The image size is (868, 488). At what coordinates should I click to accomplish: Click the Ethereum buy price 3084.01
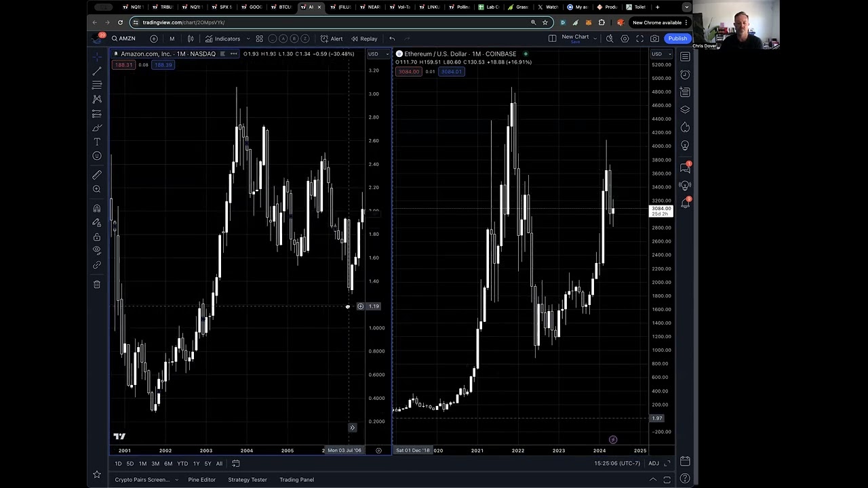(451, 72)
